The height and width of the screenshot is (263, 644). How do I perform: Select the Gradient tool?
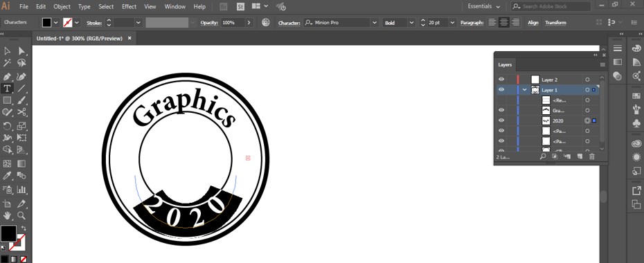point(21,164)
